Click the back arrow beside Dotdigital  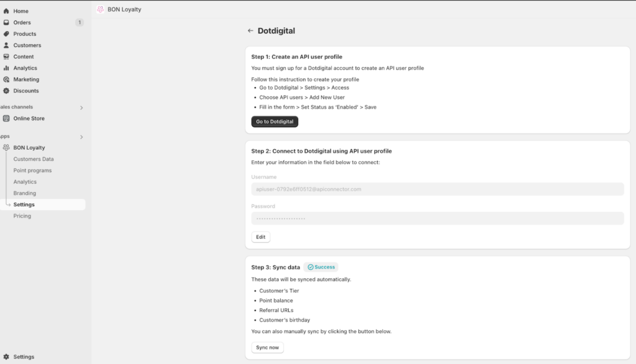pos(250,30)
